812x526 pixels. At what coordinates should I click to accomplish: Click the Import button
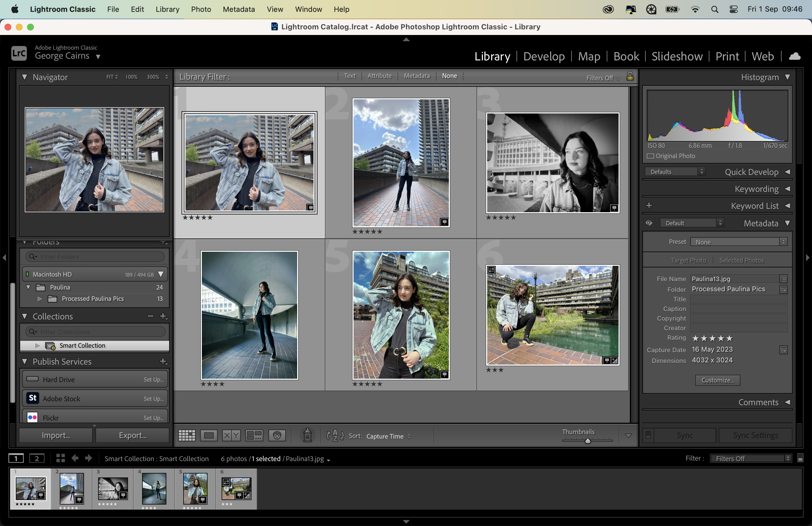coord(56,435)
